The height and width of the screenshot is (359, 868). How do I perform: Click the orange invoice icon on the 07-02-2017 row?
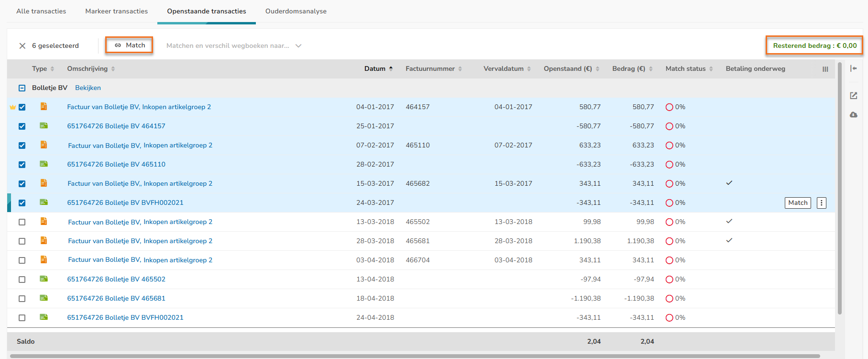coord(44,145)
